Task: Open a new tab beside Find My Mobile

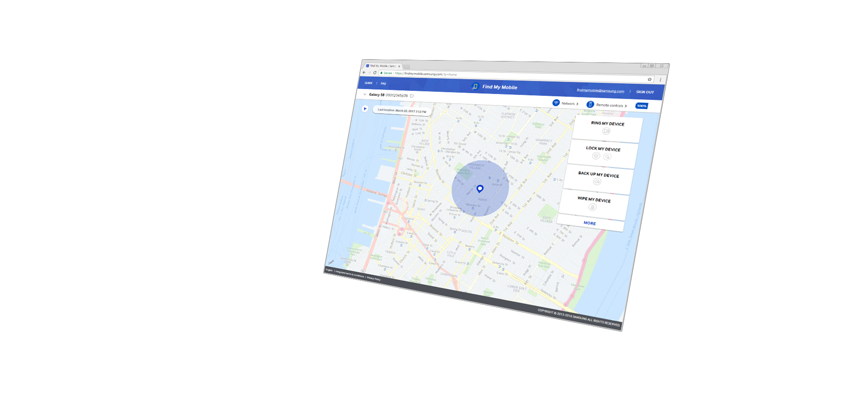Action: [407, 66]
